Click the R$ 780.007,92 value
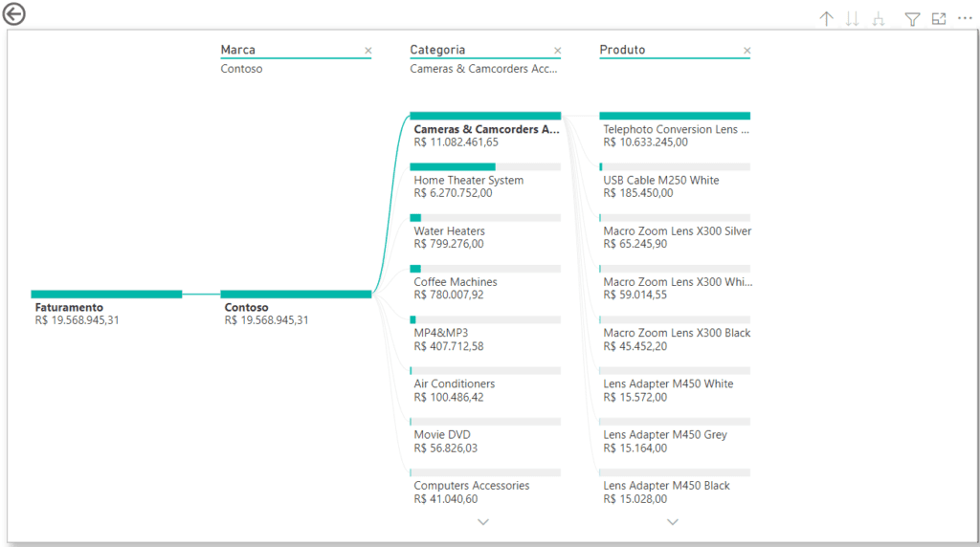This screenshot has width=980, height=547. click(x=449, y=295)
